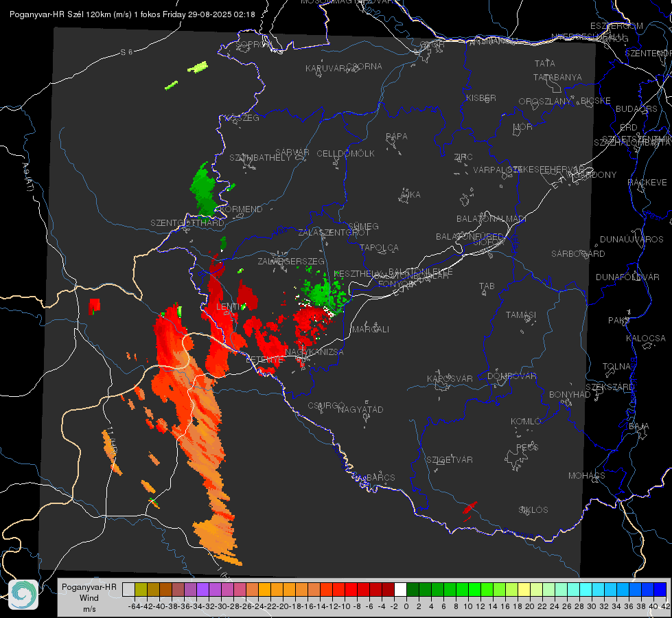
Task: Click the SZEKSZÁRD label
Action: [610, 387]
